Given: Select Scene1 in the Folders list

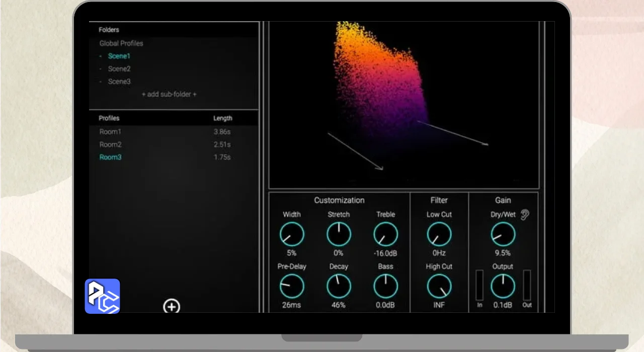Looking at the screenshot, I should [119, 56].
